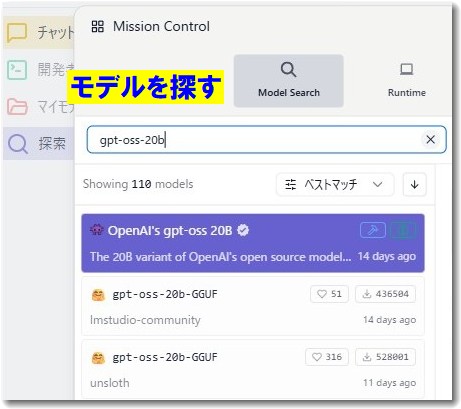The image size is (461, 409).
Task: Select the OpenAI's gpt-oss 20B result
Action: coord(253,243)
